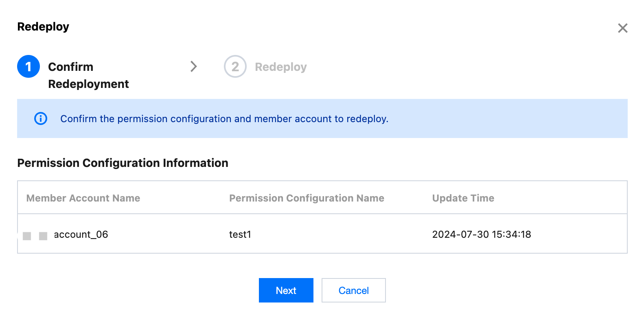
Task: Click the Redeploy dialog title
Action: [x=43, y=27]
